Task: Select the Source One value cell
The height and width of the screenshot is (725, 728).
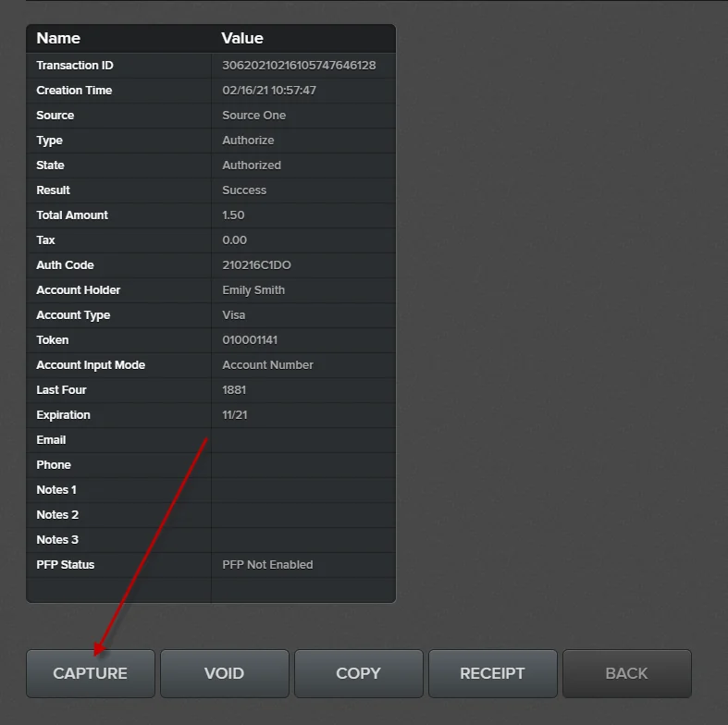Action: (x=254, y=116)
